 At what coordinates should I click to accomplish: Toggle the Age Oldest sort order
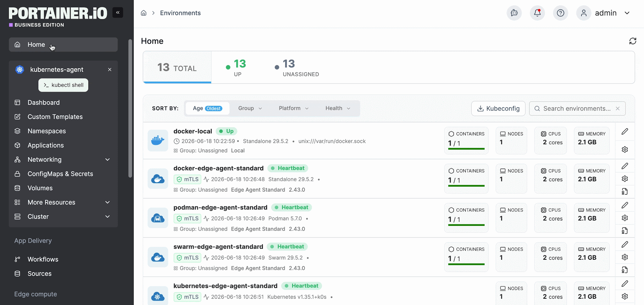coord(208,108)
